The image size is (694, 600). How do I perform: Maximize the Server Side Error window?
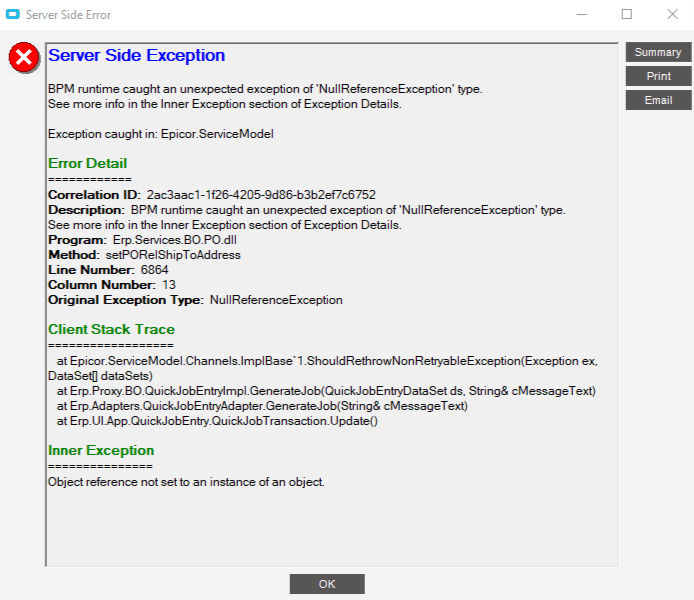pyautogui.click(x=627, y=15)
